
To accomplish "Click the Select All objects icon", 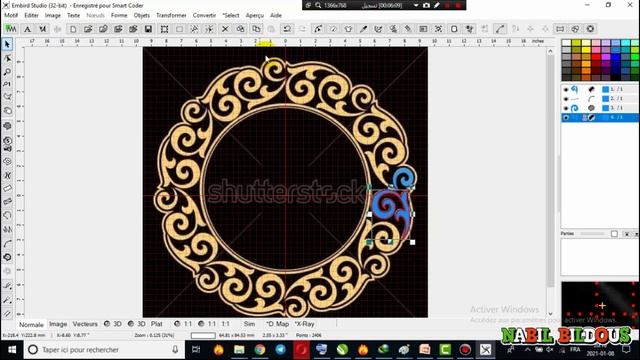I will pyautogui.click(x=164, y=29).
